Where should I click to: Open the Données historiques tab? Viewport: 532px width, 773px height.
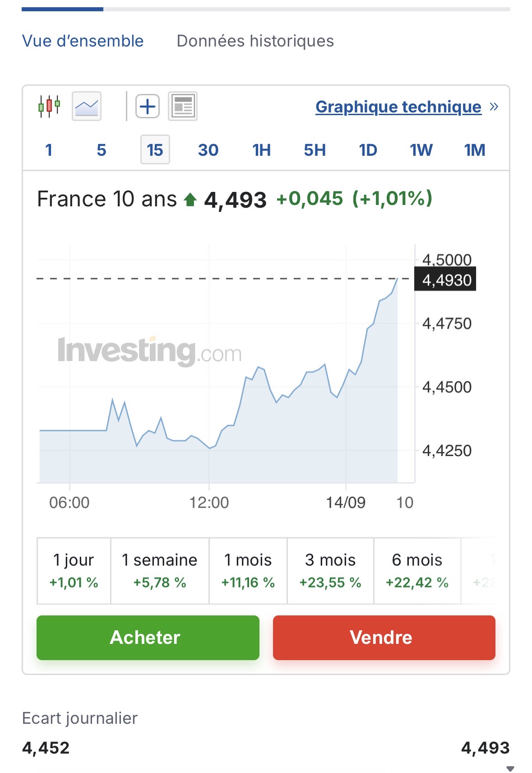pyautogui.click(x=255, y=41)
